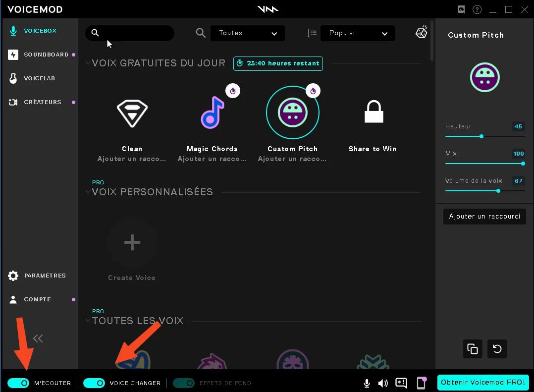Select the Magic Chords voice

212,112
